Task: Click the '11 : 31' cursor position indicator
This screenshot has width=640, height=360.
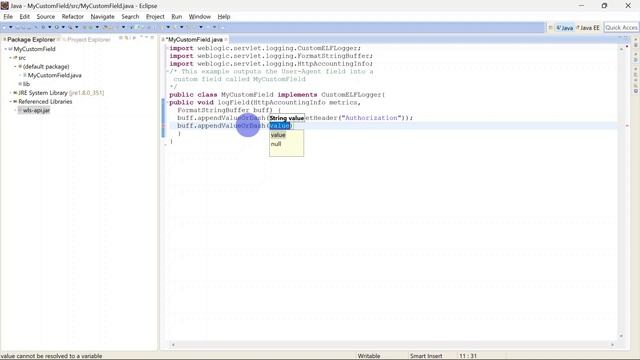Action: click(x=468, y=356)
